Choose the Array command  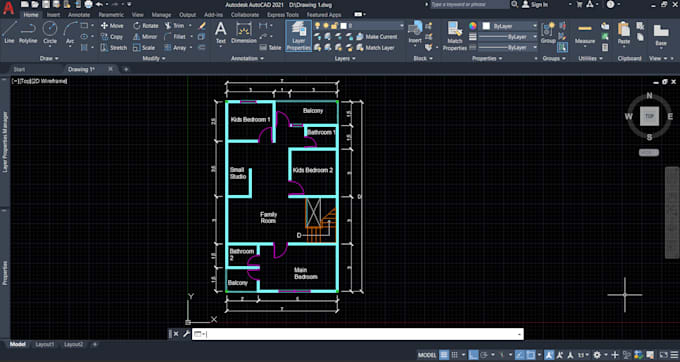point(175,48)
